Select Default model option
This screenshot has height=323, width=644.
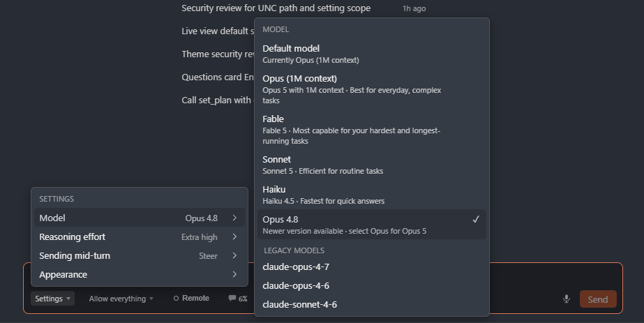tap(372, 54)
